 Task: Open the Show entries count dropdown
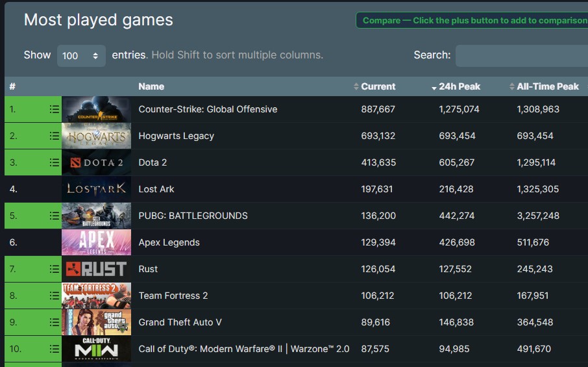[x=81, y=56]
